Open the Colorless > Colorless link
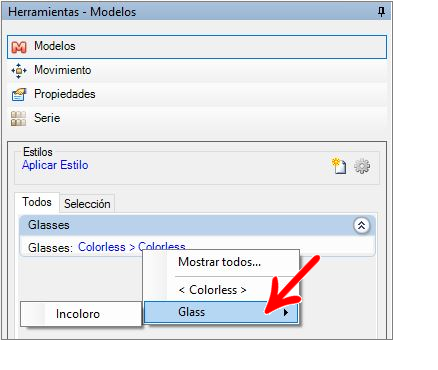438x370 pixels. click(132, 247)
